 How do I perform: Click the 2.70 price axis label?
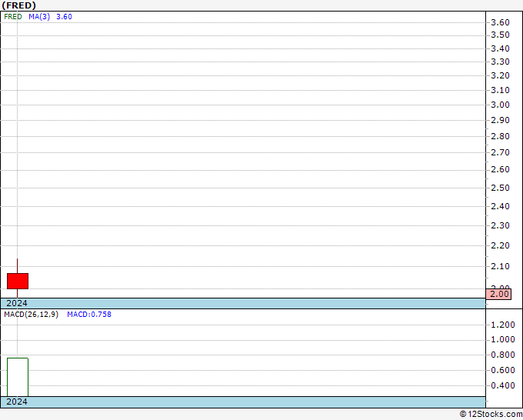[501, 152]
